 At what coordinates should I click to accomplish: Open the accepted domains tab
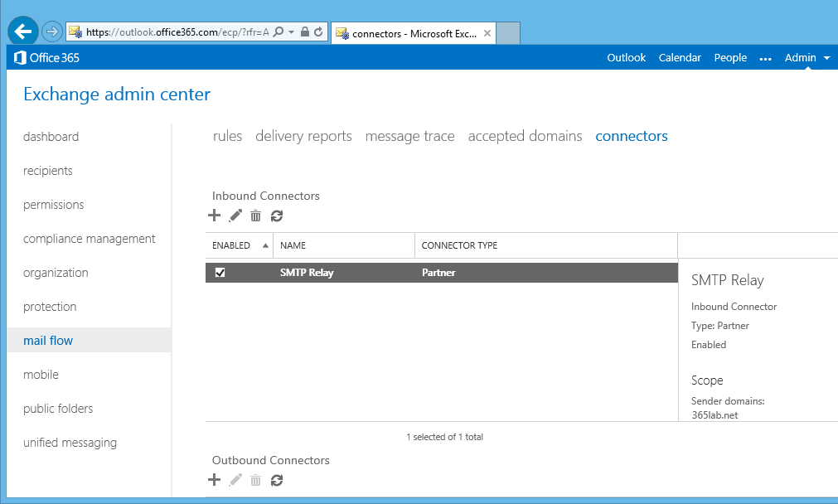pos(525,136)
